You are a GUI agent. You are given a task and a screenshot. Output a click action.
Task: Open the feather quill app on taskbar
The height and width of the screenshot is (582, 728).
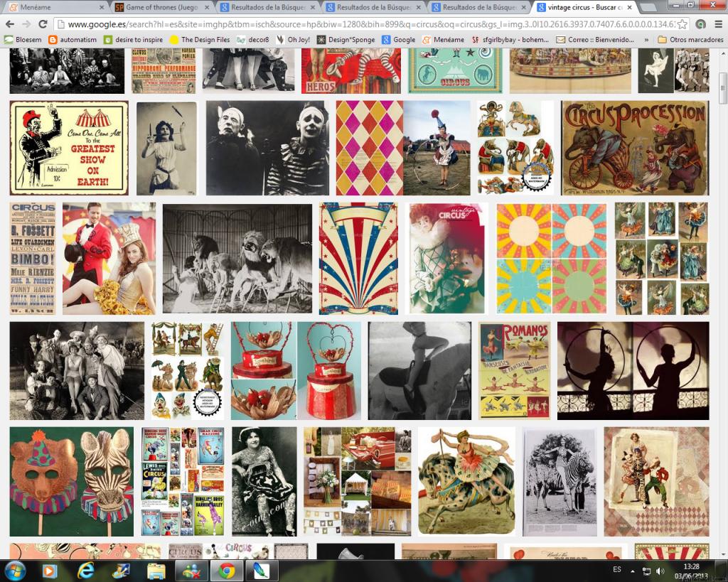coord(262,571)
